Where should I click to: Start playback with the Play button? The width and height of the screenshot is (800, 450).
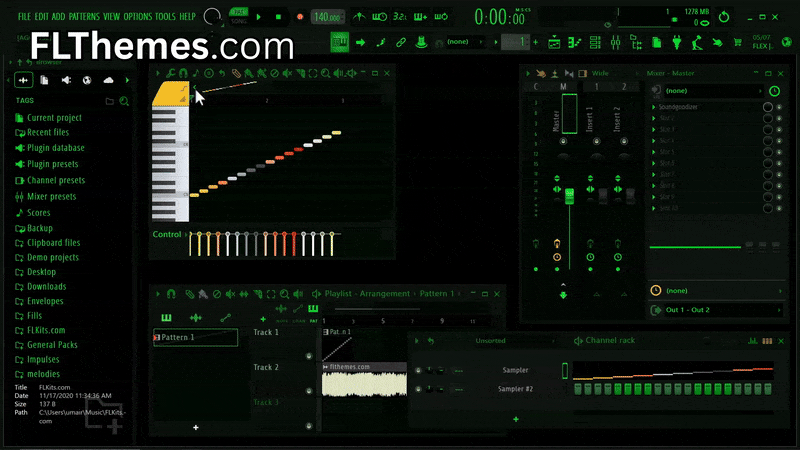pyautogui.click(x=259, y=17)
